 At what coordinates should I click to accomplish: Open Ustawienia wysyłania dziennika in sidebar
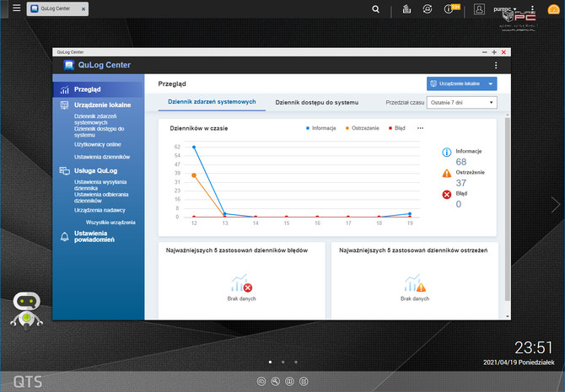coord(100,185)
